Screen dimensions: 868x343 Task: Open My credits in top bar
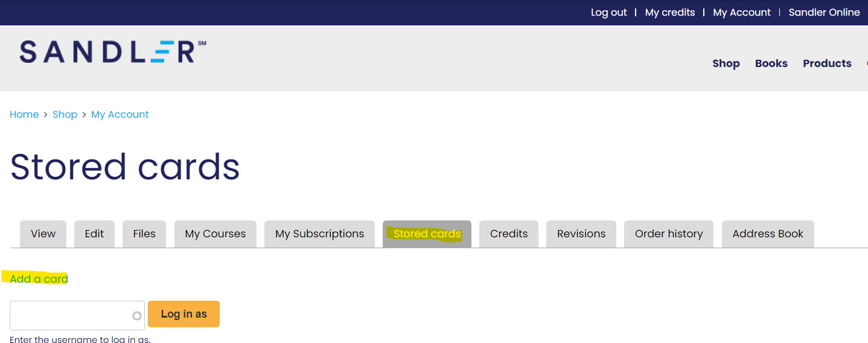point(670,12)
